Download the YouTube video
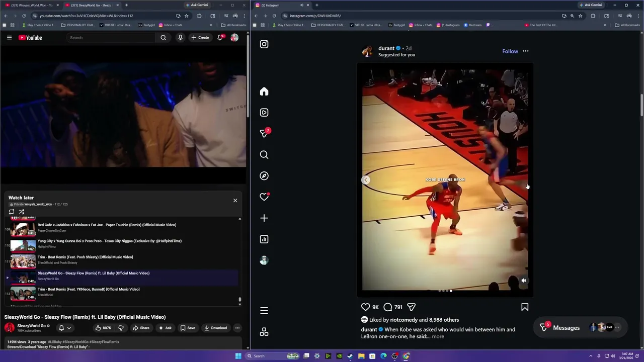 click(215, 328)
